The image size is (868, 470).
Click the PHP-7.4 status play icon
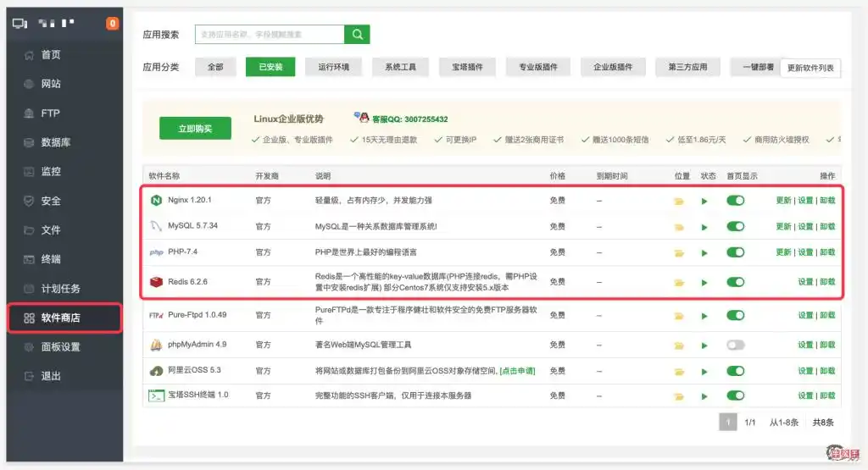coord(704,253)
